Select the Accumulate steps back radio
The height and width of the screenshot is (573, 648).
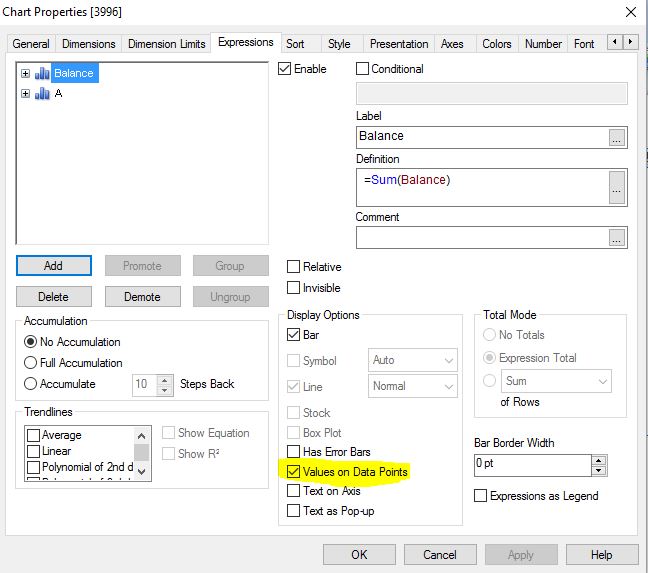pyautogui.click(x=30, y=384)
